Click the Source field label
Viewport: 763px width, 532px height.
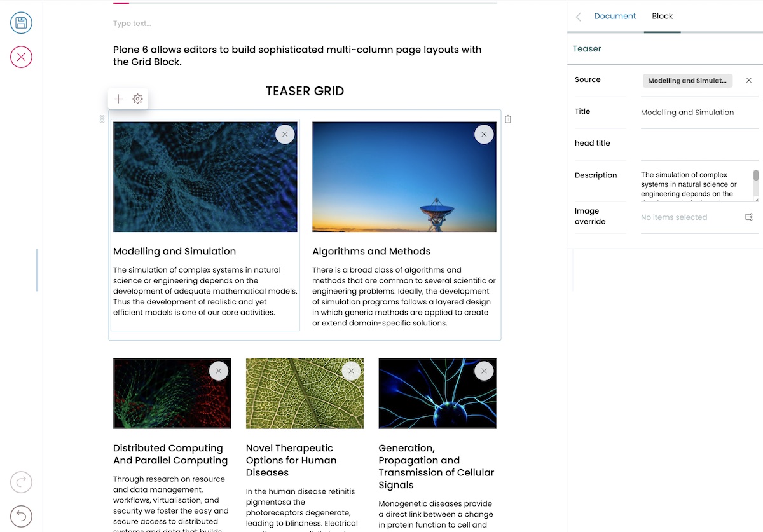pos(588,79)
